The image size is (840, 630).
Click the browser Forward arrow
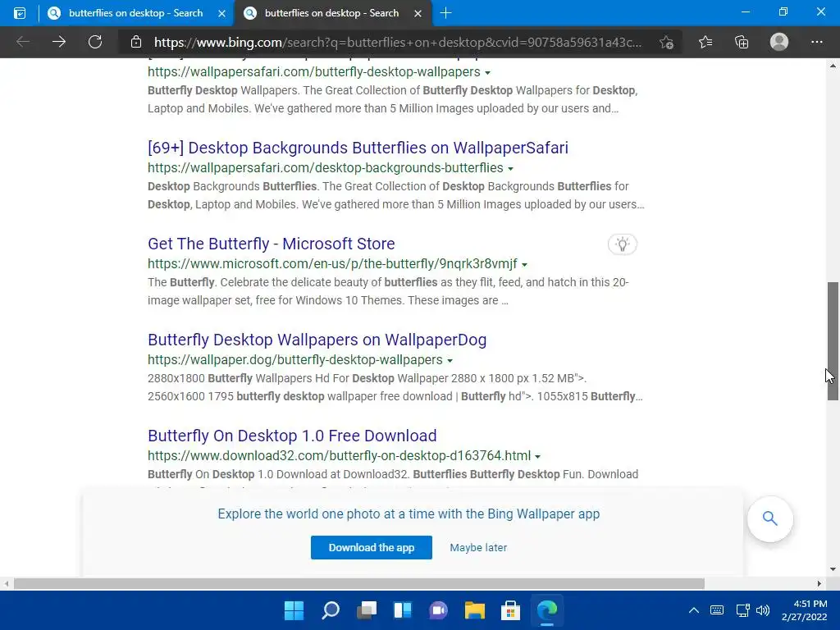[x=59, y=42]
